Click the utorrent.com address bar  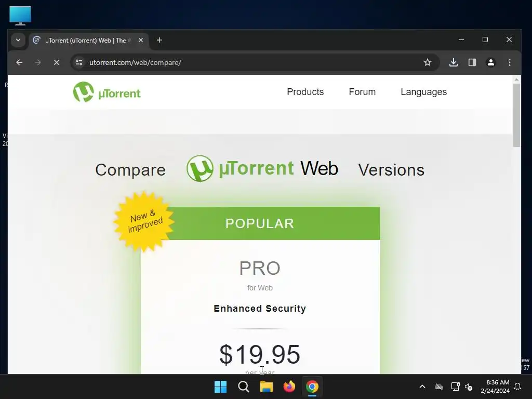[251, 62]
